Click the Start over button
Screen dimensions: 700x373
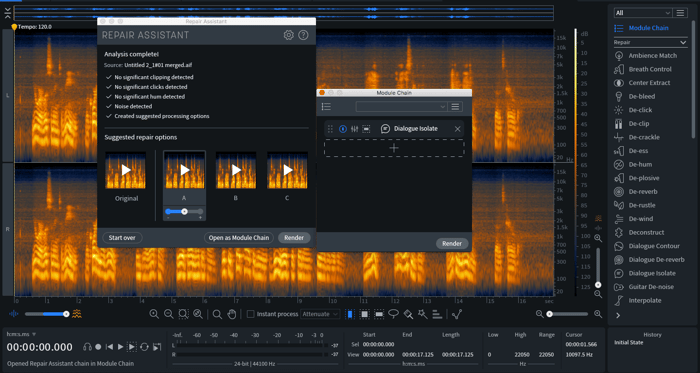click(x=122, y=238)
